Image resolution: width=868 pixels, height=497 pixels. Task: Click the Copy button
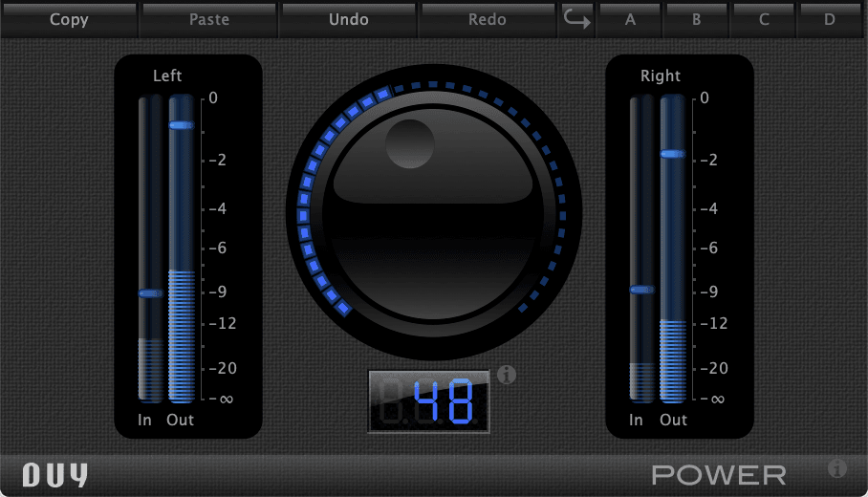click(69, 19)
